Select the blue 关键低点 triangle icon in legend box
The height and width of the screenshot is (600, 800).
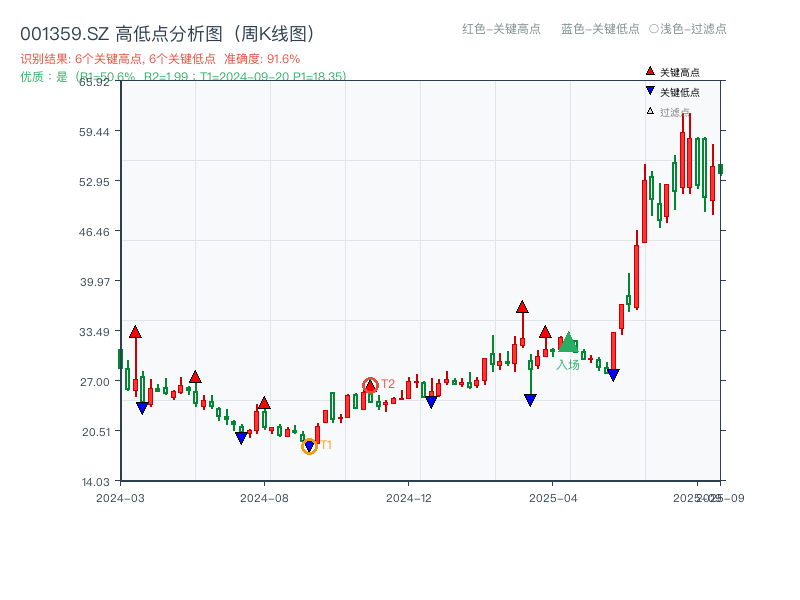[x=649, y=89]
